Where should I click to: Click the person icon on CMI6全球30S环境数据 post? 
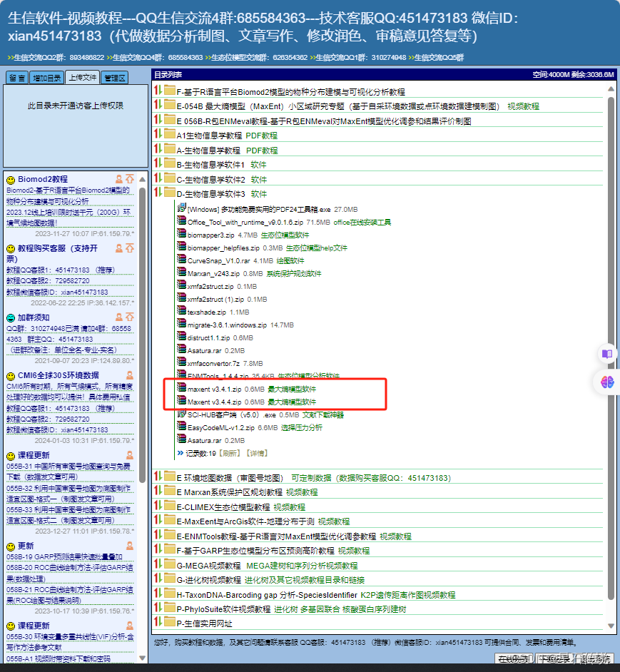[129, 375]
